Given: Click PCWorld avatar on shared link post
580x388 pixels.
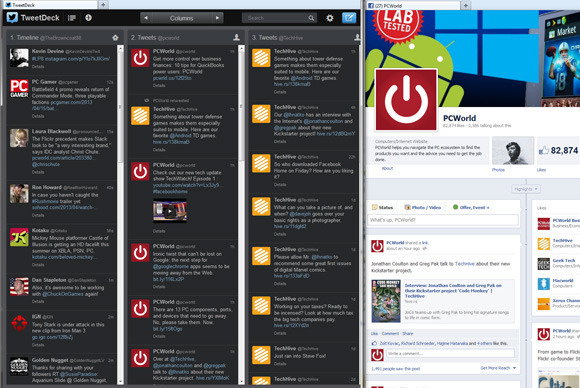Looking at the screenshot, I should (377, 246).
